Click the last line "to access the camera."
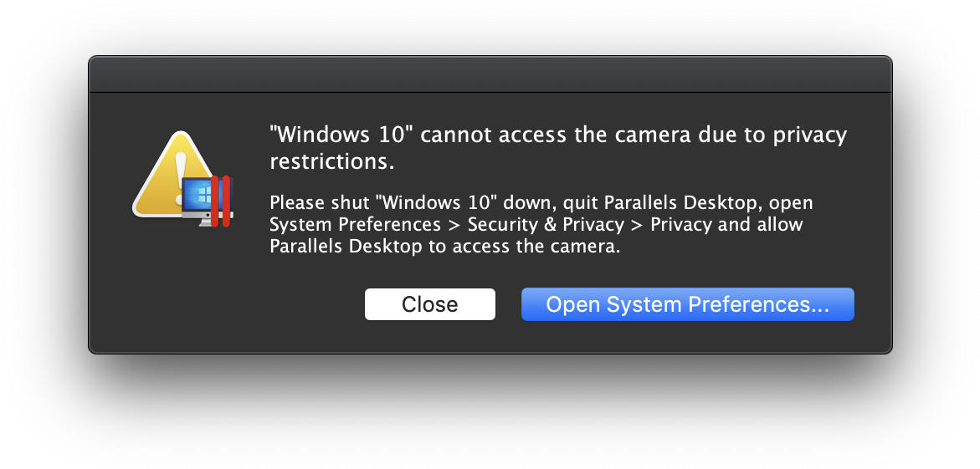Viewport: 980px width, 469px height. [524, 246]
